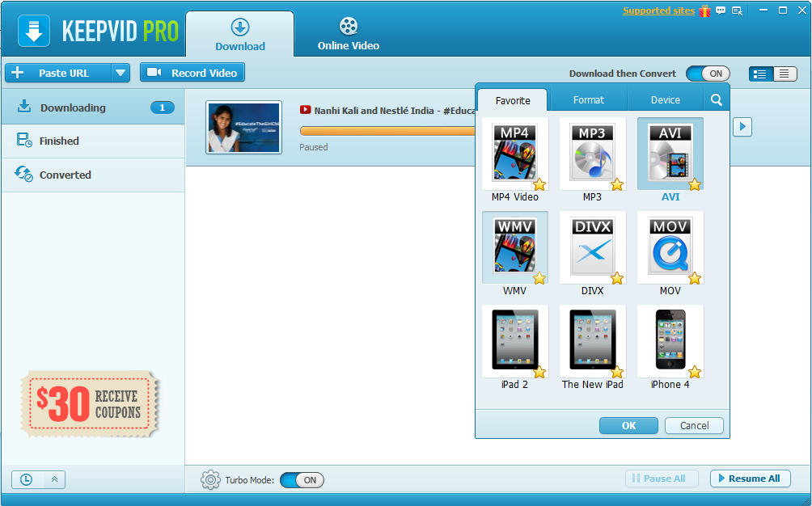Image resolution: width=812 pixels, height=506 pixels.
Task: Click the Paste URL button
Action: tap(58, 73)
